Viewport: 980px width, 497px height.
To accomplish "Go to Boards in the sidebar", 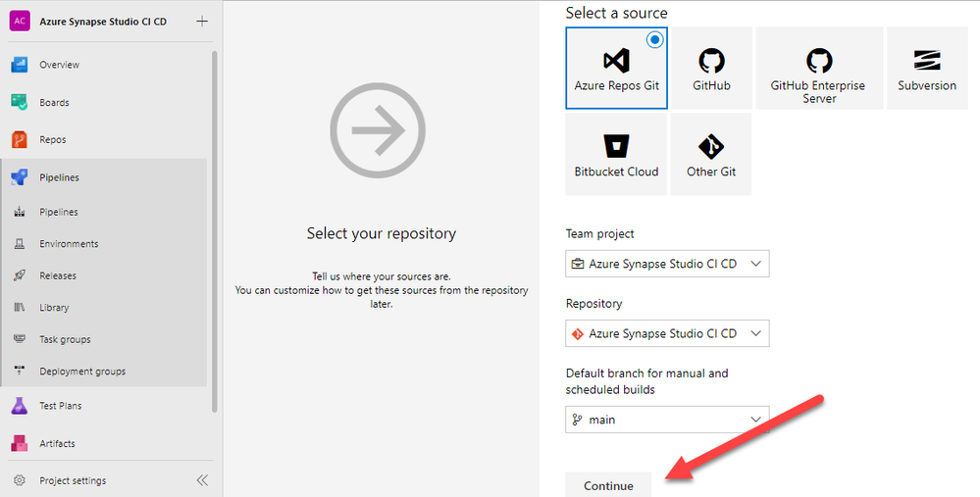I will [54, 102].
